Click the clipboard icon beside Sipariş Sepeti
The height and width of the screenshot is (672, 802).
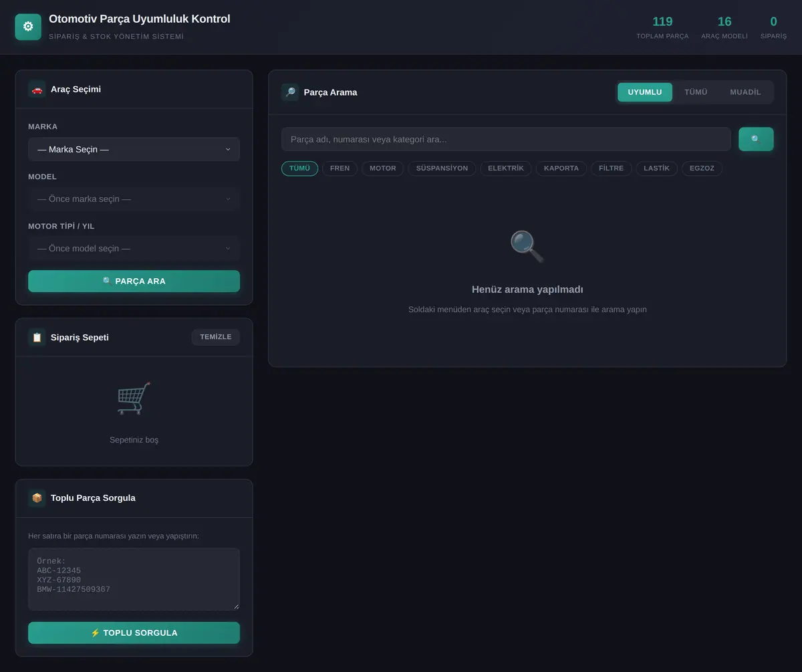tap(37, 337)
